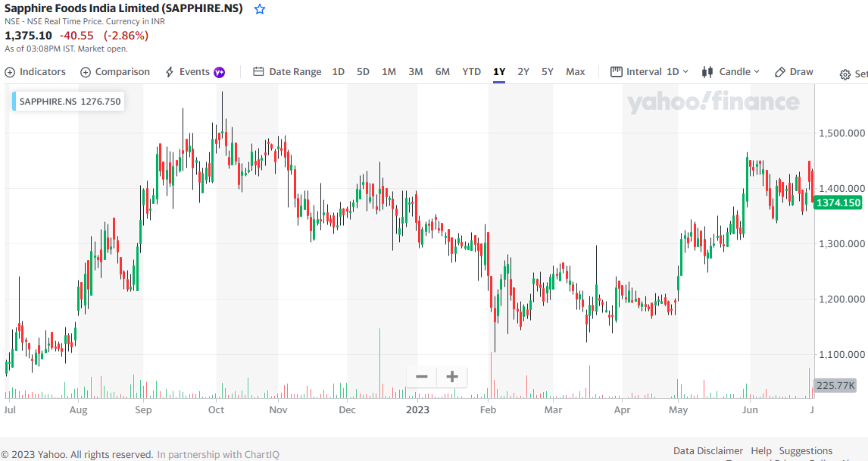Click the 1,100.000 price axis label
Screen dimensions: 868x461
tap(842, 355)
